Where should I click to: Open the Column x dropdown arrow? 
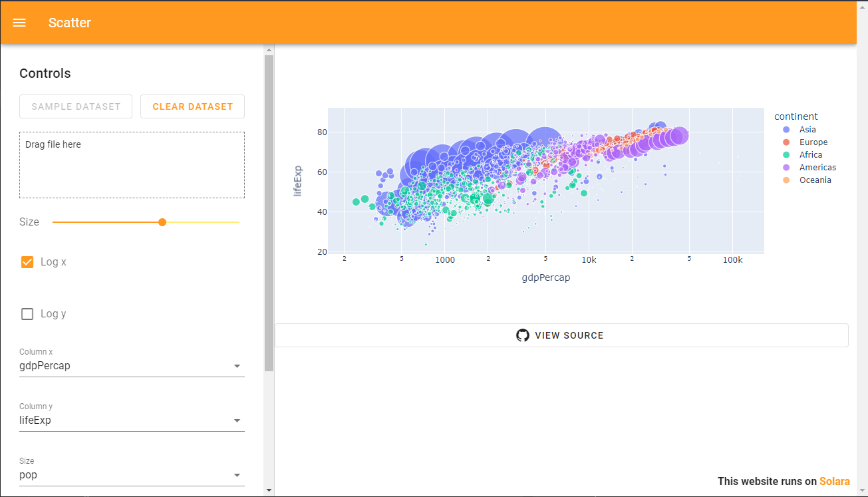pyautogui.click(x=237, y=366)
